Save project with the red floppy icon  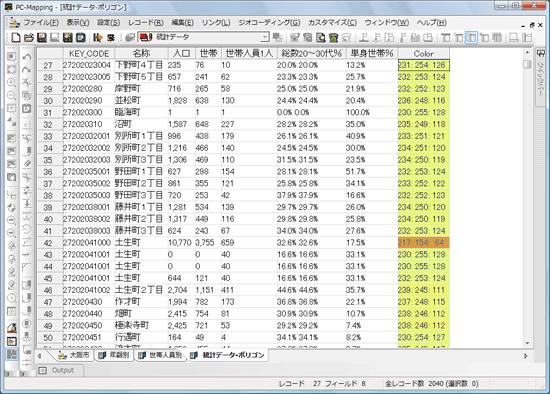coord(42,37)
